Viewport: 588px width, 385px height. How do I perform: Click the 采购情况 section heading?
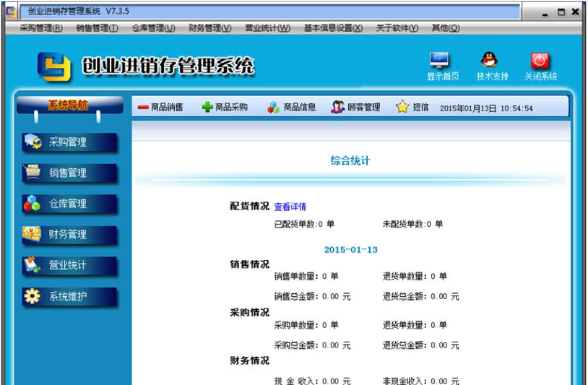pyautogui.click(x=249, y=312)
